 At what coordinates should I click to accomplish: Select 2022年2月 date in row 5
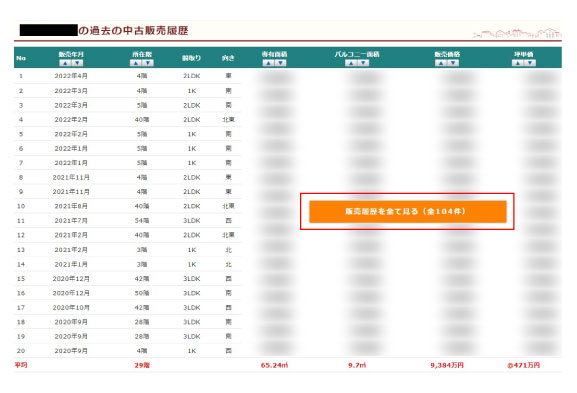(71, 134)
